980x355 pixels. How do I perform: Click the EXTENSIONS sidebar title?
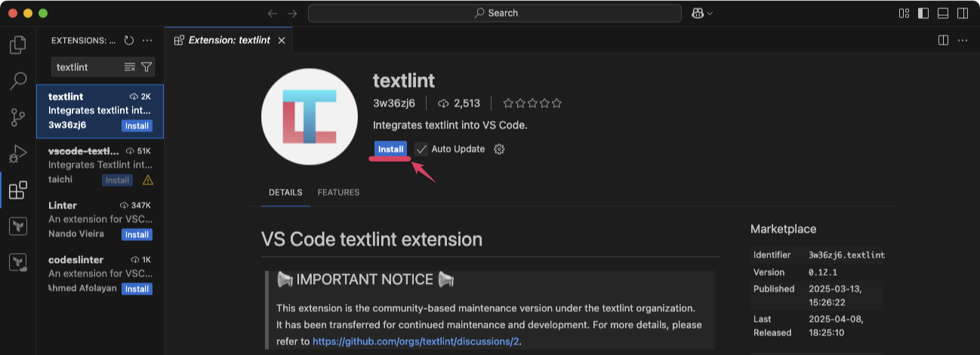coord(83,40)
